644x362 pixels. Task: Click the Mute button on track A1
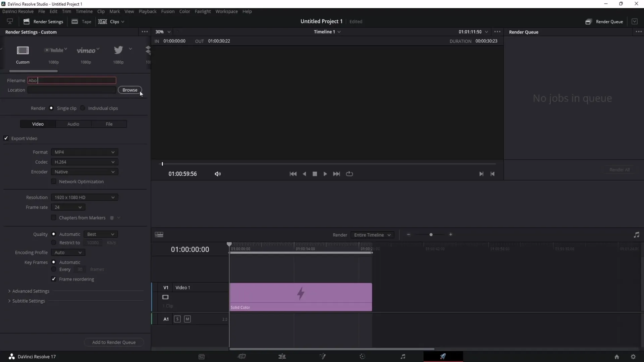(187, 319)
